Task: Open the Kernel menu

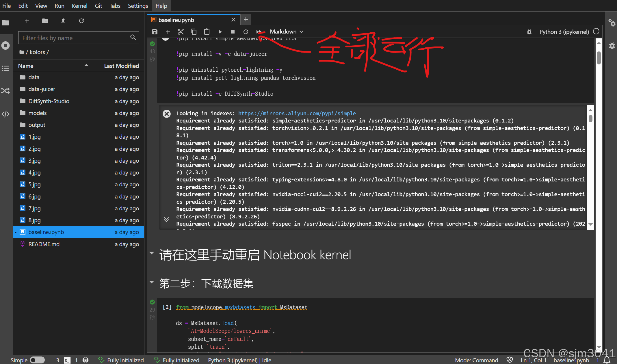Action: (x=79, y=6)
